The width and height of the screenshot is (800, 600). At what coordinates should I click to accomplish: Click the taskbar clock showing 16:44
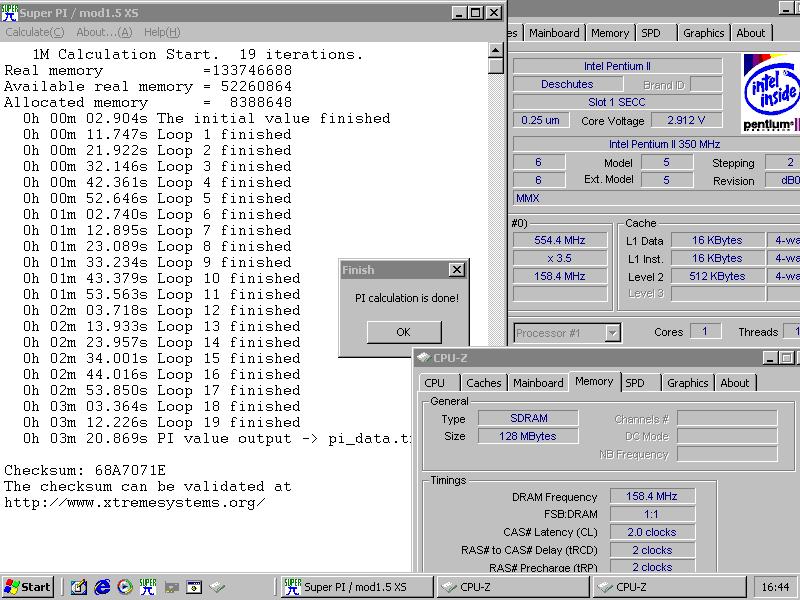coord(776,587)
